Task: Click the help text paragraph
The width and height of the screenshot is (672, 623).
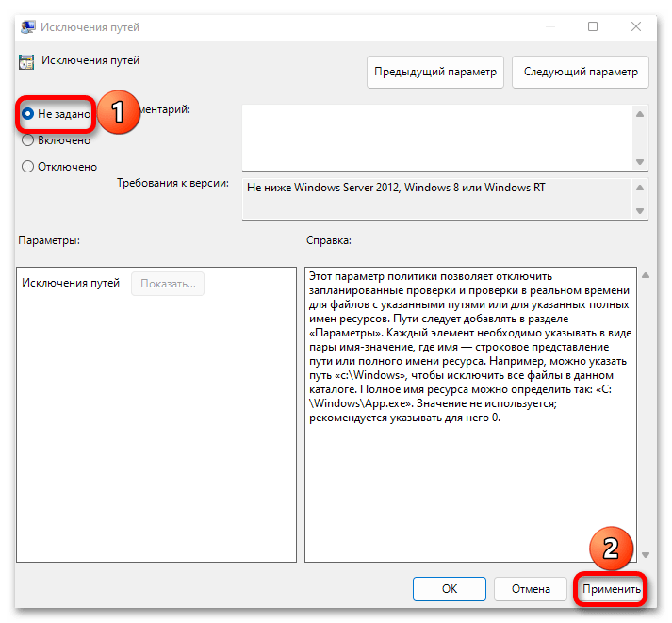Action: click(470, 347)
